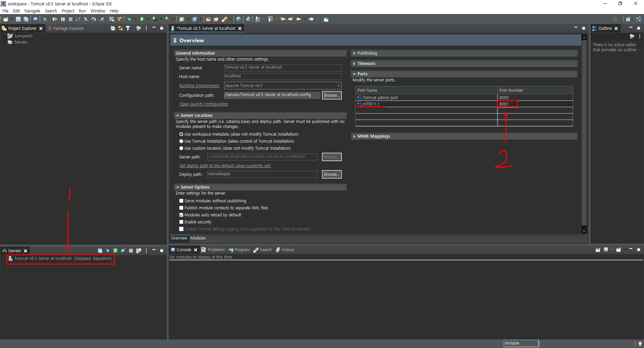
Task: Click the Server name input field
Action: point(283,67)
